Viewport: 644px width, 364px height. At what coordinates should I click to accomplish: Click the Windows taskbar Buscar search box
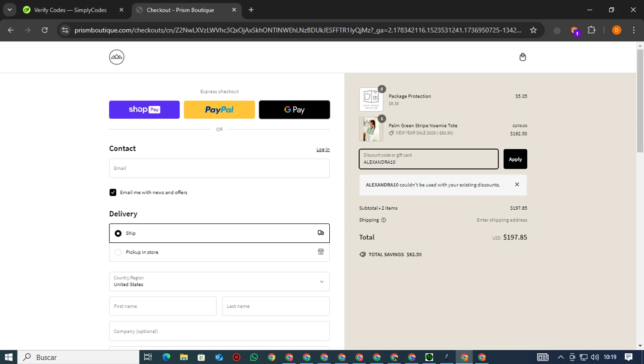coord(79,357)
